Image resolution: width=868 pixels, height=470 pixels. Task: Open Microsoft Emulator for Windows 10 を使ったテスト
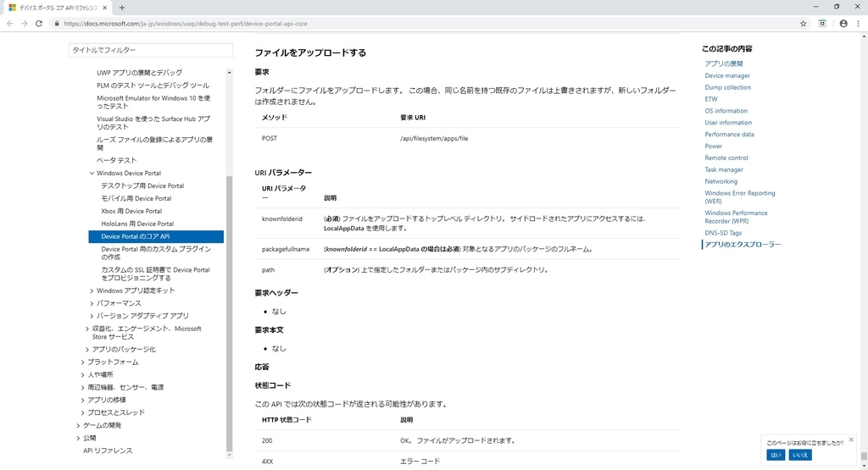coord(153,102)
